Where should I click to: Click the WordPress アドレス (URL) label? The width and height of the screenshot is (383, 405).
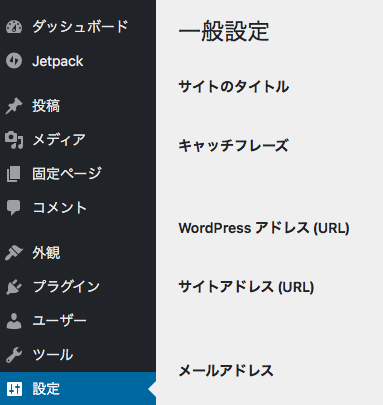[x=264, y=228]
